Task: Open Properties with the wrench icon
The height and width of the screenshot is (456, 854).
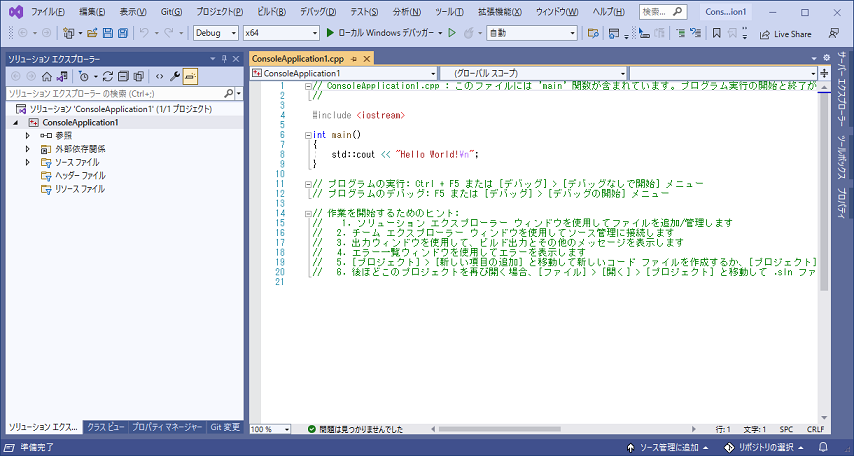Action: coord(175,76)
